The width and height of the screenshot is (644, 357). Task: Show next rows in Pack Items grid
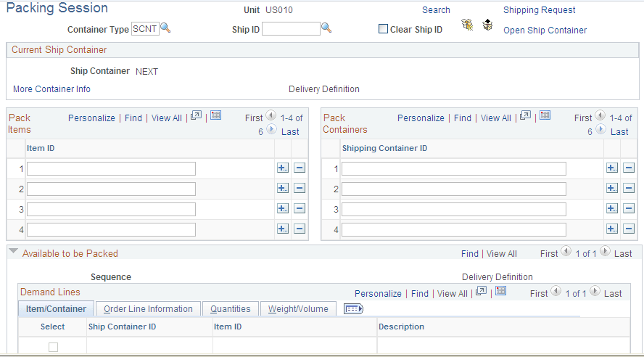271,129
